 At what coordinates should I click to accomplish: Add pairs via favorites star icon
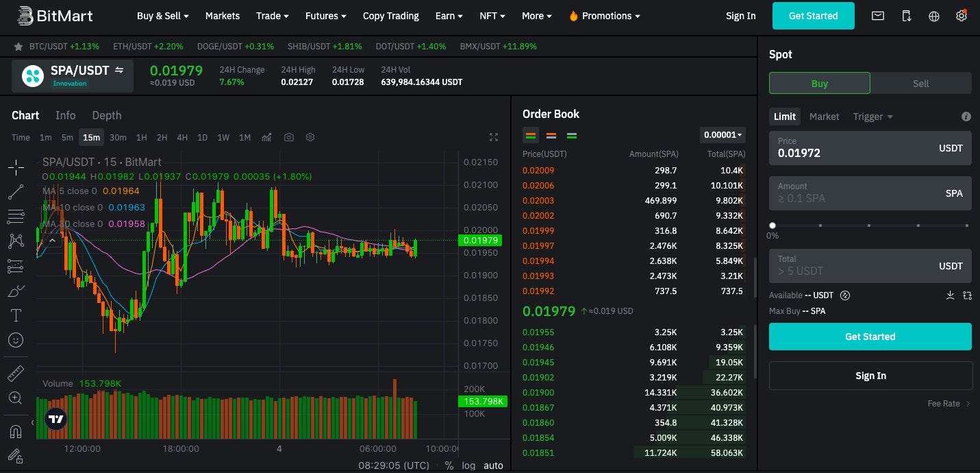(18, 47)
